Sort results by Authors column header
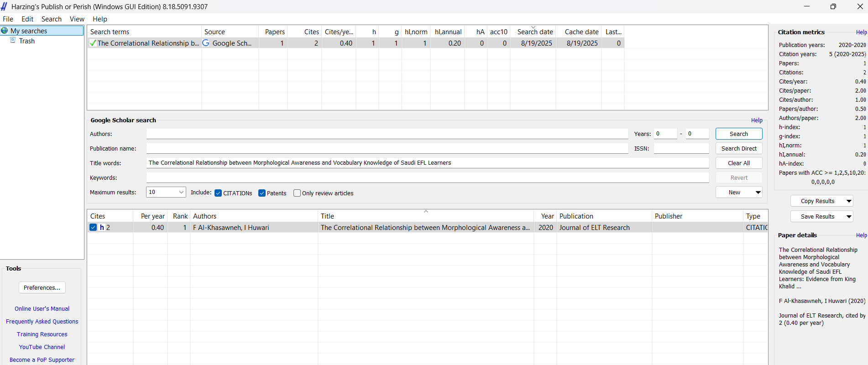 [x=254, y=216]
